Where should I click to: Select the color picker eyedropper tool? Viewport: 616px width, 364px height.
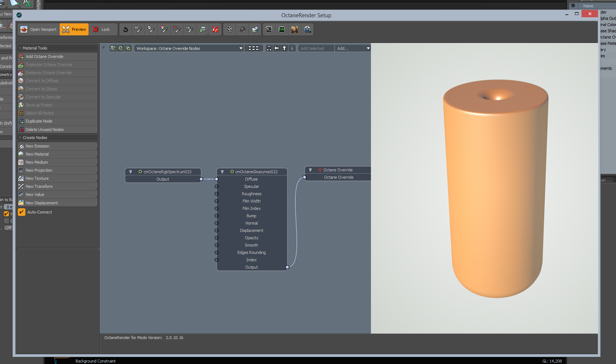pos(164,29)
